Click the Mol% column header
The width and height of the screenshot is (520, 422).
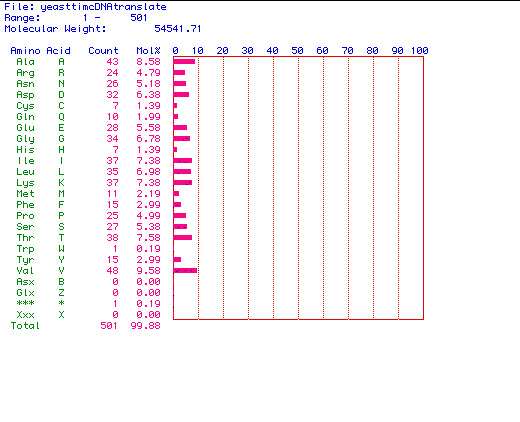pos(148,51)
